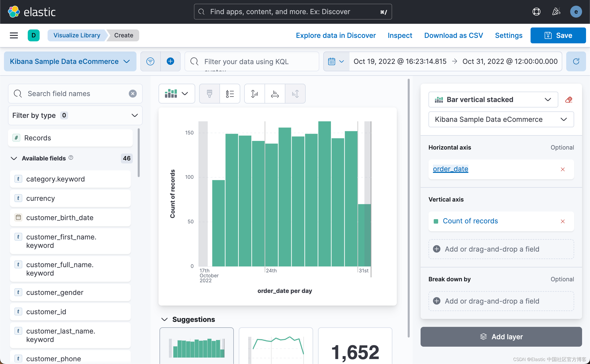
Task: Go to the Visualize Library breadcrumb
Action: tap(77, 35)
